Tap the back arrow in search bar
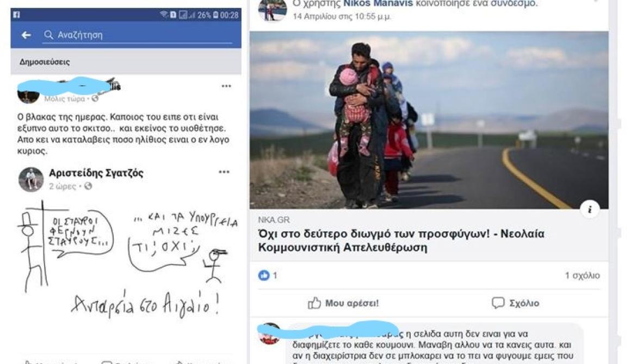 pyautogui.click(x=26, y=35)
